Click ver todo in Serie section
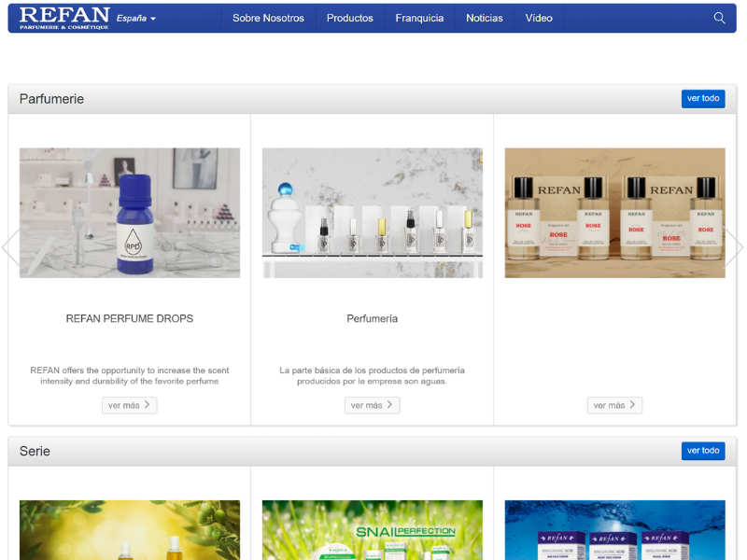Viewport: 747px width, 560px height. coord(703,451)
